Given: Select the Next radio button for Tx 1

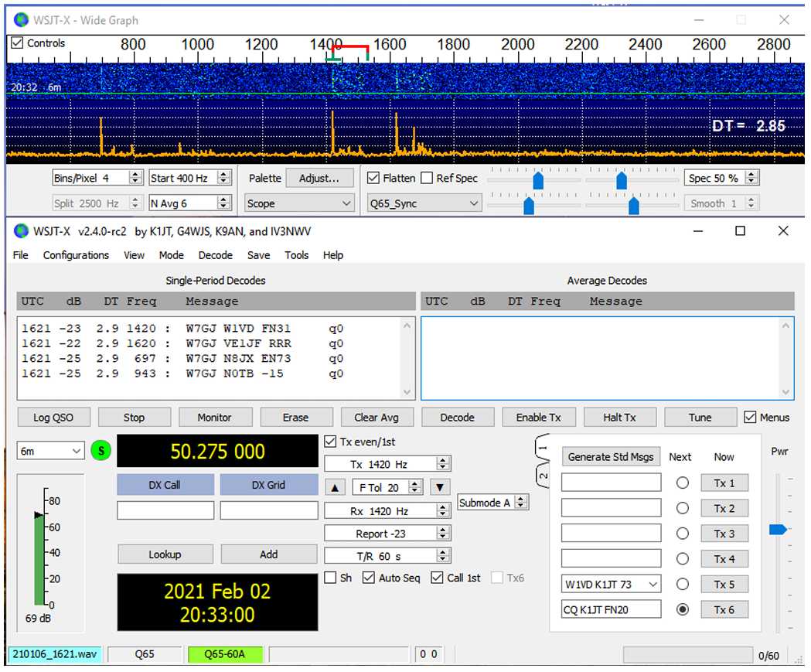Looking at the screenshot, I should (683, 483).
